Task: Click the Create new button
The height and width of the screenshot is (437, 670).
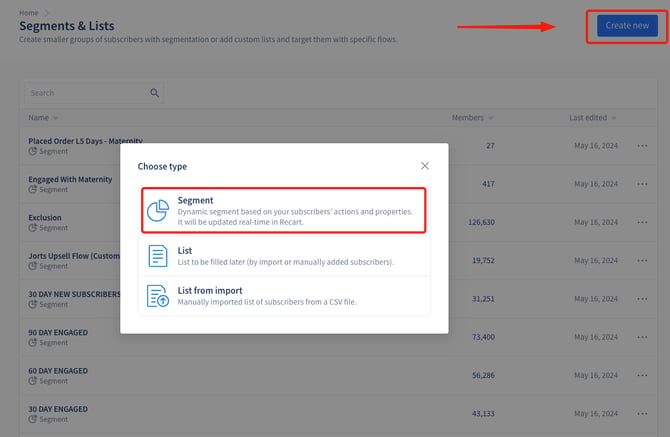Action: click(627, 26)
